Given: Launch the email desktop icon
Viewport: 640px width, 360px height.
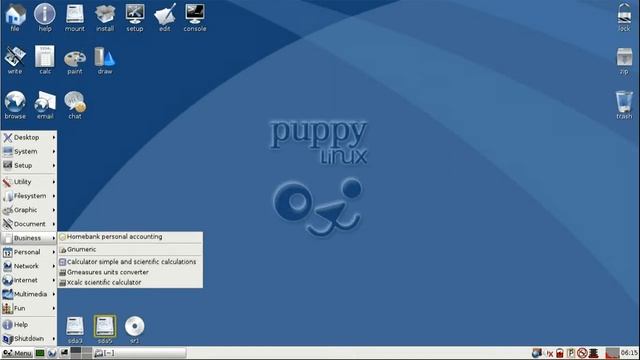Looking at the screenshot, I should [45, 104].
